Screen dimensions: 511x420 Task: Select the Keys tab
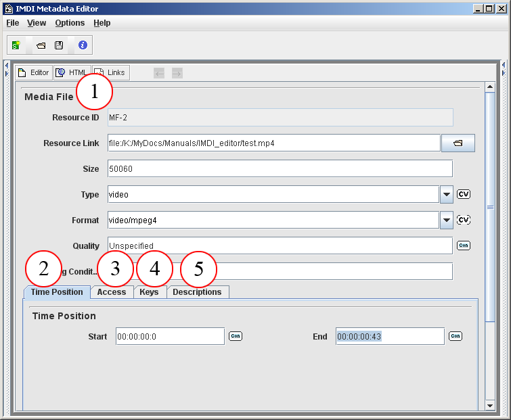[x=150, y=292]
